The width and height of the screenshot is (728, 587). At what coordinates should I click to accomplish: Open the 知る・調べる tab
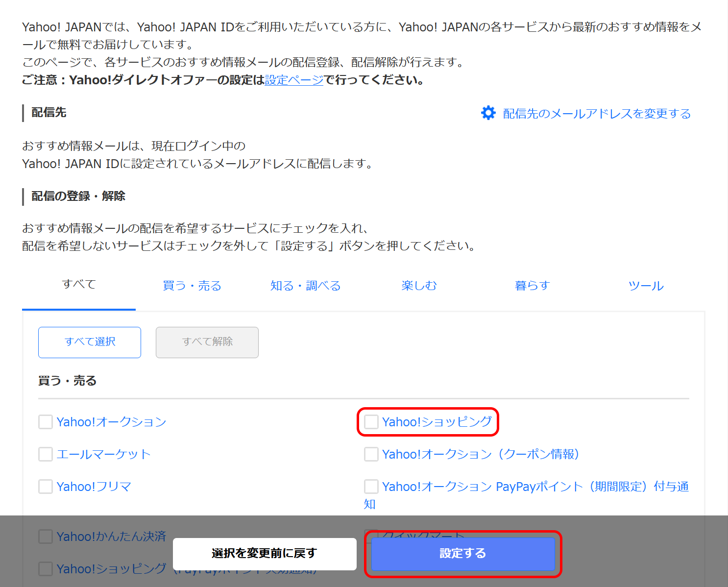305,286
